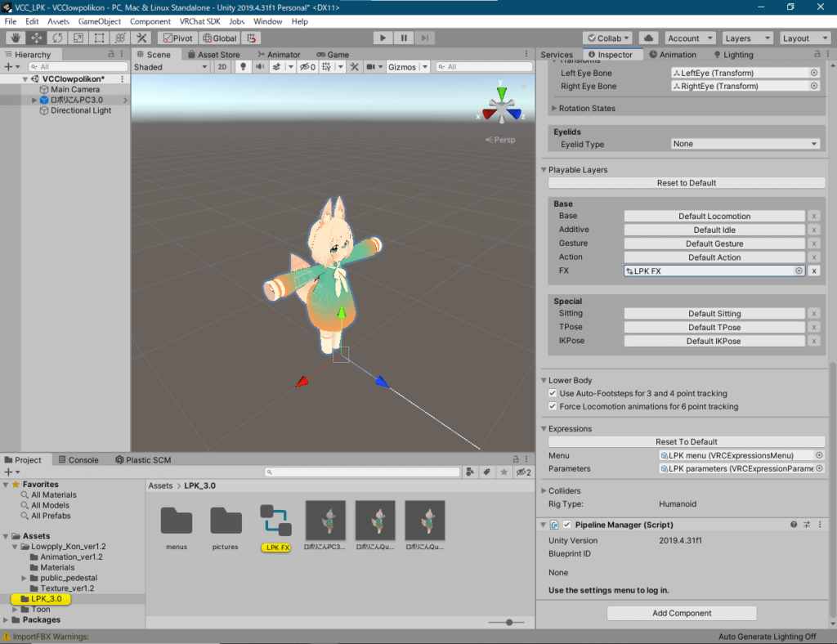
Task: Switch to the Console tab
Action: point(78,460)
